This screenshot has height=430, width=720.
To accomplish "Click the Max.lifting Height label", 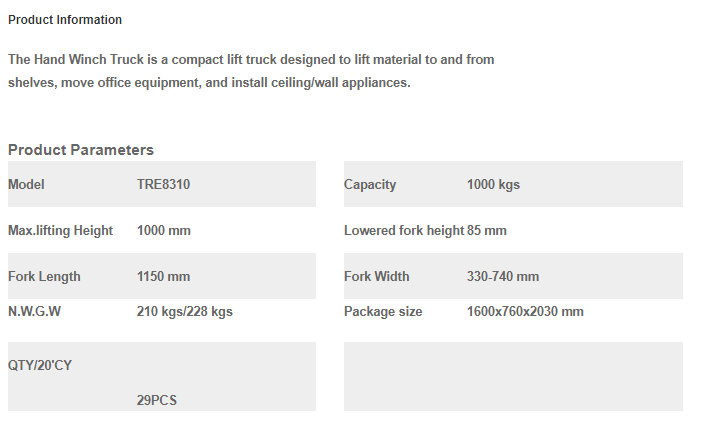I will click(60, 230).
